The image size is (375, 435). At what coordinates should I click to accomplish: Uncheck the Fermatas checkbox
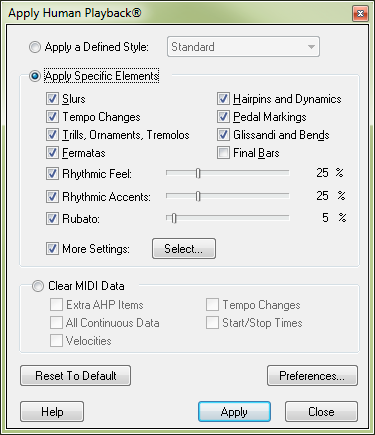[x=52, y=153]
